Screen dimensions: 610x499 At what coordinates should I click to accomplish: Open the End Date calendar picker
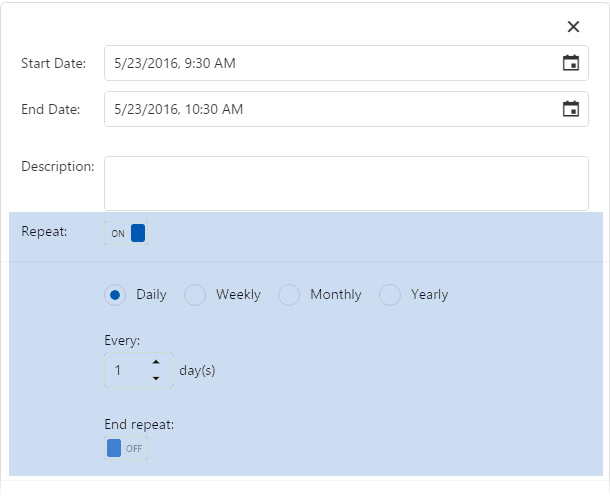[x=570, y=109]
